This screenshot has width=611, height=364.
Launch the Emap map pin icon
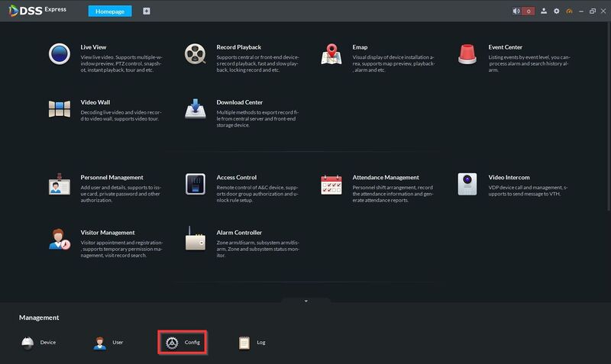(331, 54)
